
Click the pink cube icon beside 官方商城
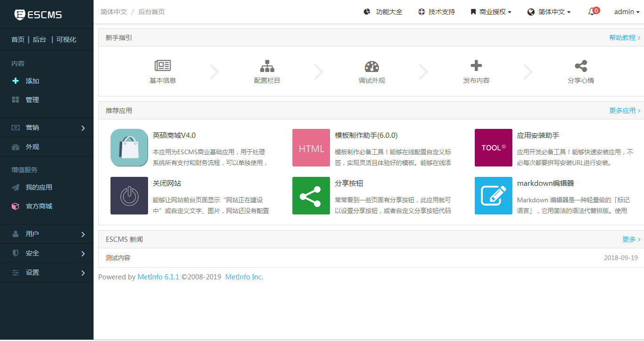click(16, 206)
